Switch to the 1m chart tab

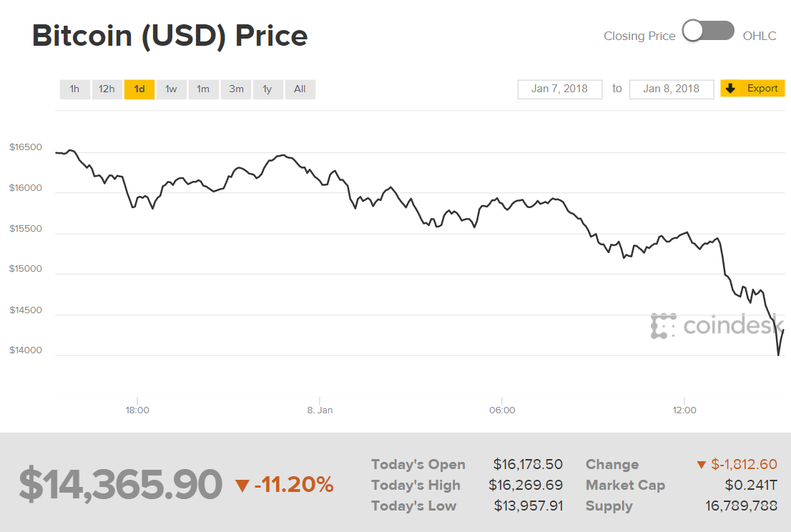tap(203, 89)
